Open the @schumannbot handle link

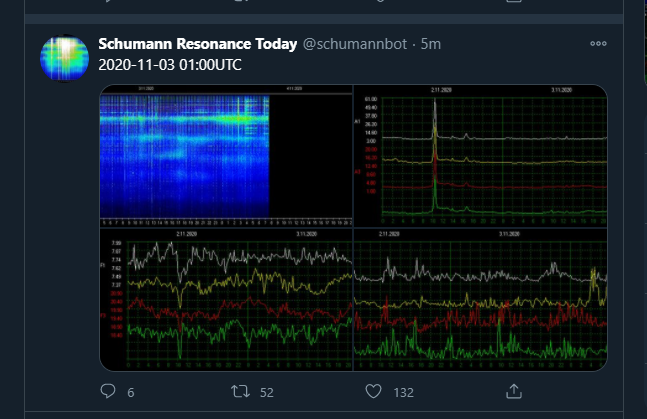[x=355, y=44]
